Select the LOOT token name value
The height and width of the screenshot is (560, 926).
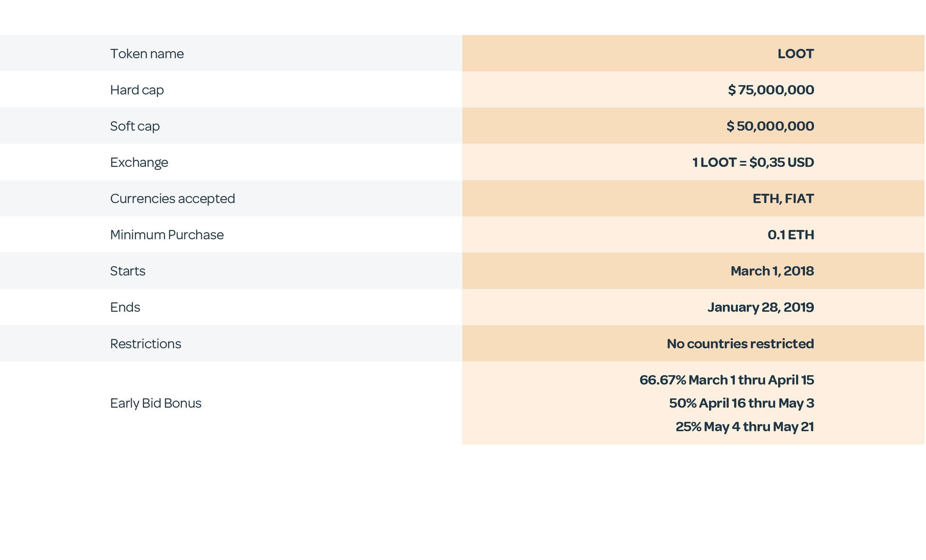coord(795,54)
